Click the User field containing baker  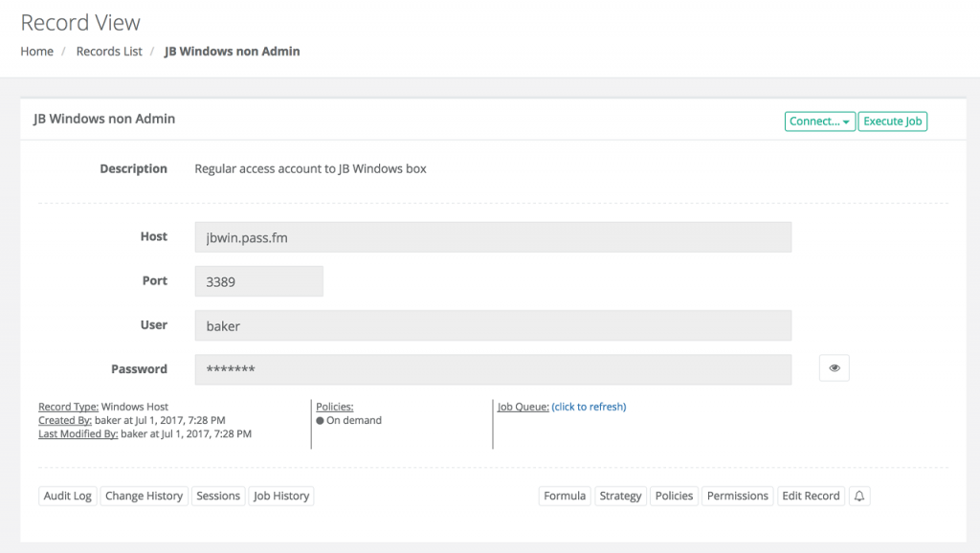point(492,325)
